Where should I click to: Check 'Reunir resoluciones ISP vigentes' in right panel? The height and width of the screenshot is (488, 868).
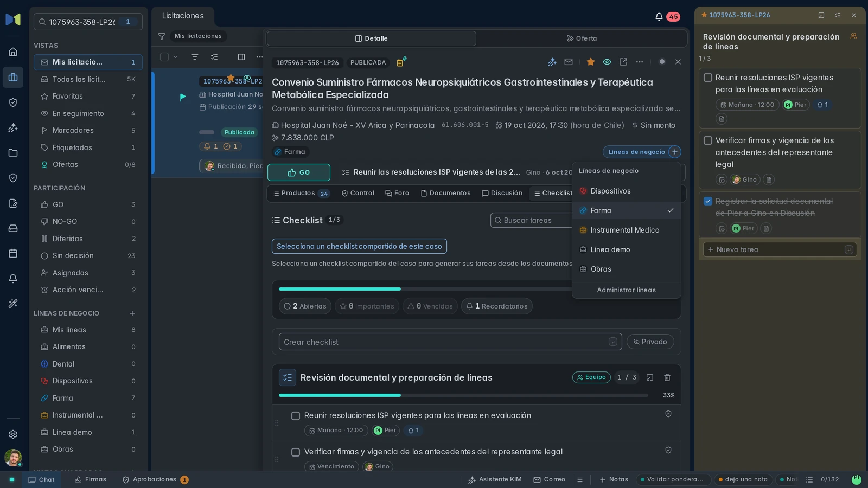click(x=708, y=78)
